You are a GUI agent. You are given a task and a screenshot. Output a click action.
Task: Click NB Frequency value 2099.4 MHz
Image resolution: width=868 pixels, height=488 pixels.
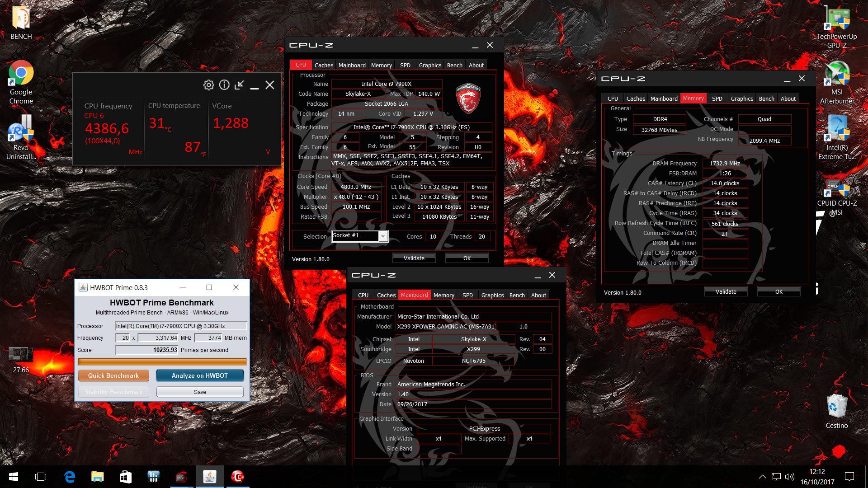764,141
